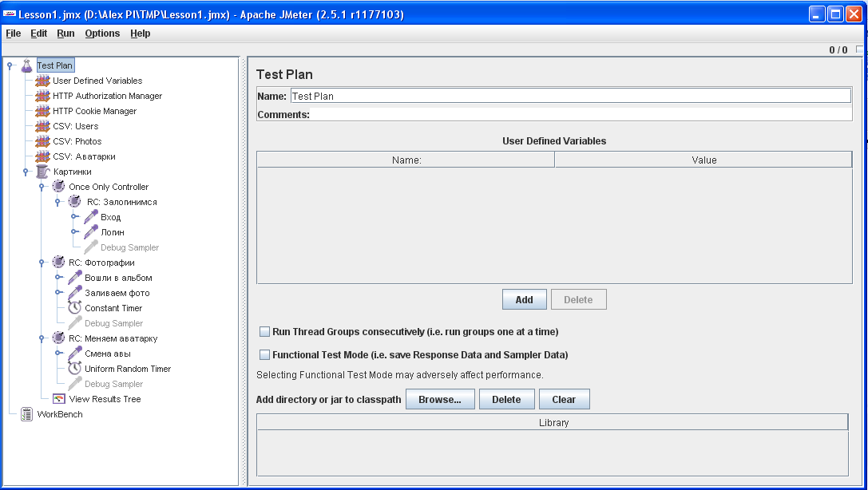This screenshot has width=868, height=490.
Task: Click the HTTP Authorization Manager icon
Action: [42, 96]
